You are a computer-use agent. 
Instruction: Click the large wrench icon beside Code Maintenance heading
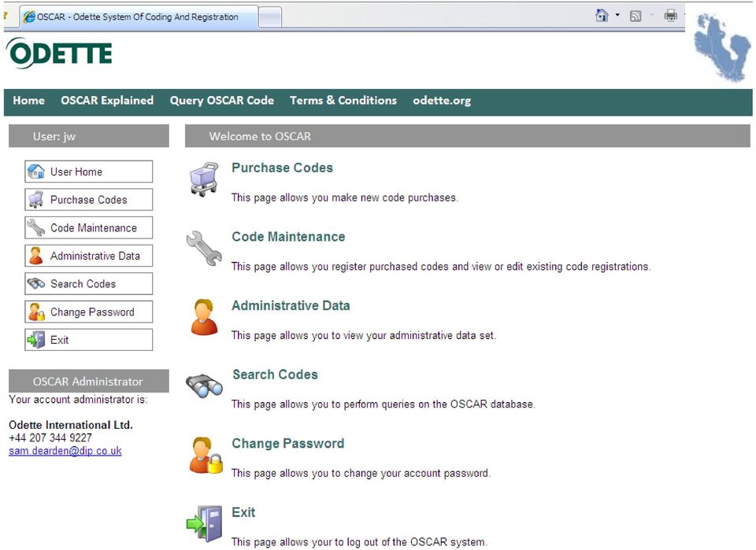(x=205, y=249)
